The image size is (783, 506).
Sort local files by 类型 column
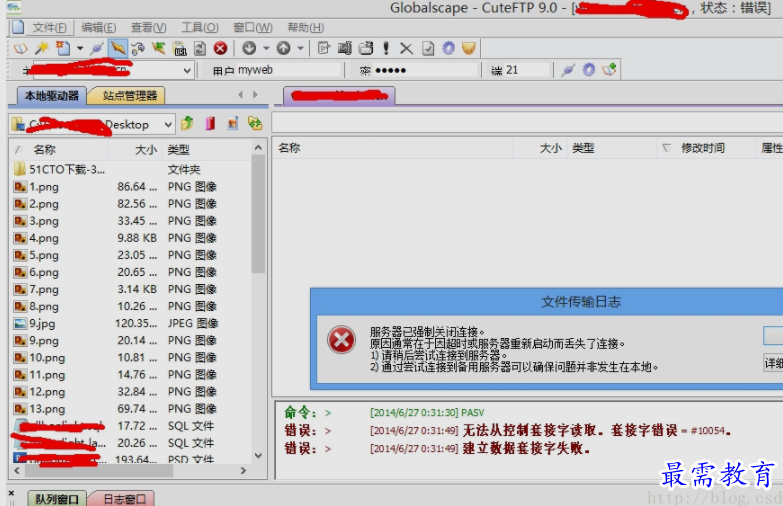207,149
